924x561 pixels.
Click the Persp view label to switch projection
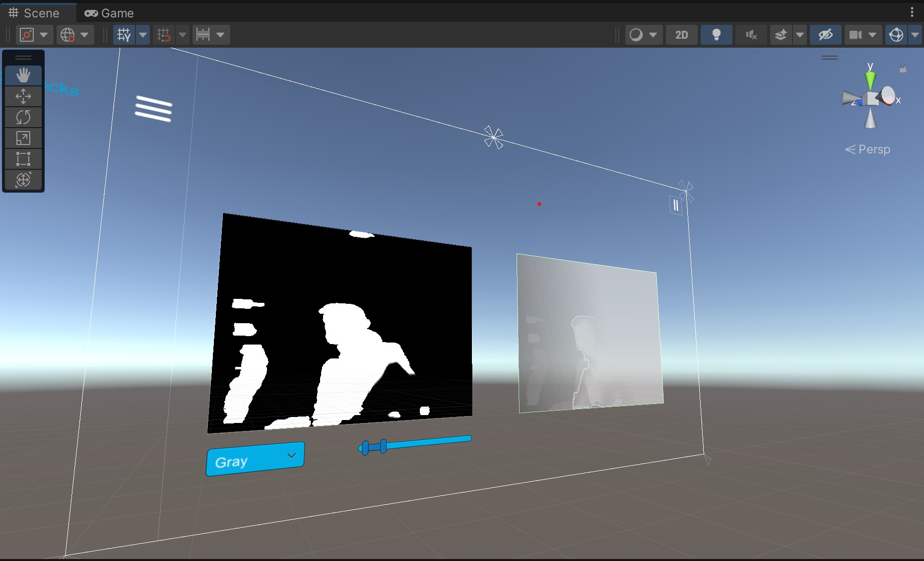point(873,149)
